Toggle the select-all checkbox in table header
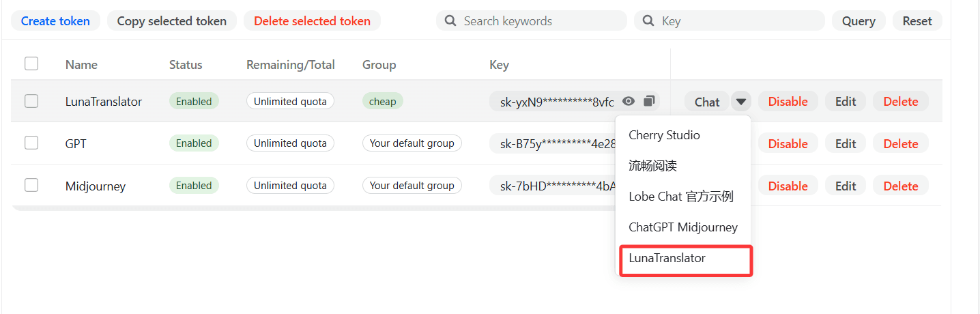This screenshot has height=314, width=980. point(31,63)
